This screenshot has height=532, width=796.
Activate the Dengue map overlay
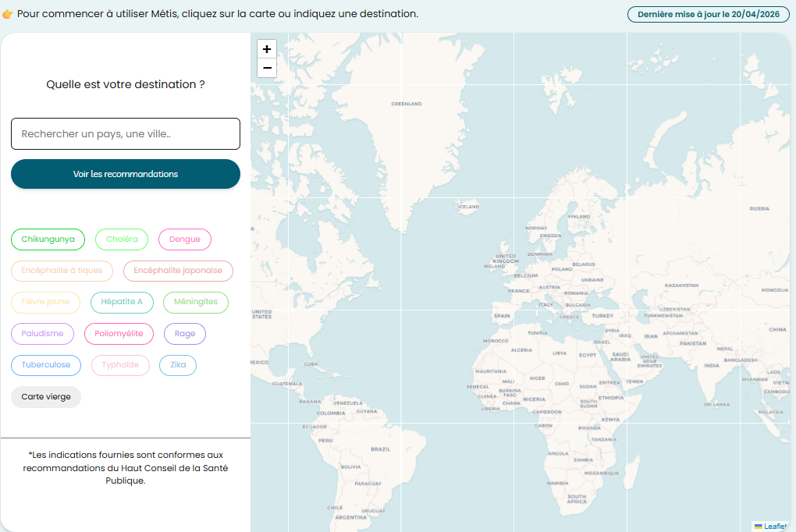tap(184, 239)
